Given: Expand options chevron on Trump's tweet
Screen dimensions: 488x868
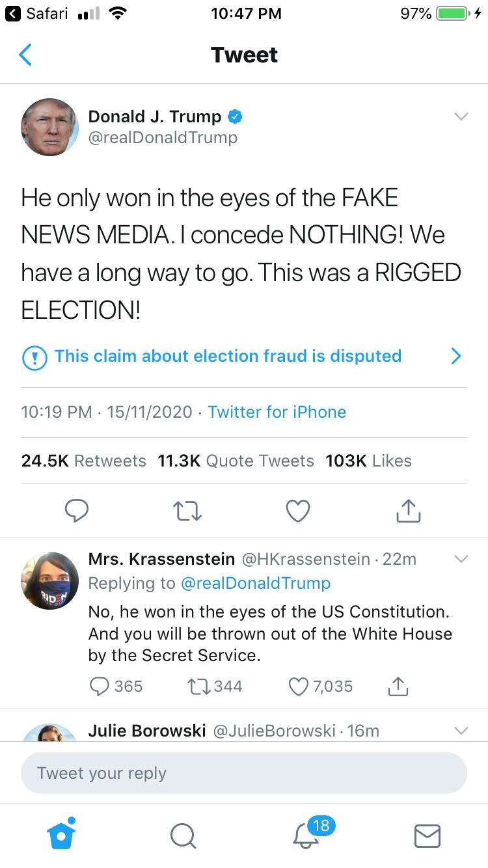Looking at the screenshot, I should [461, 117].
